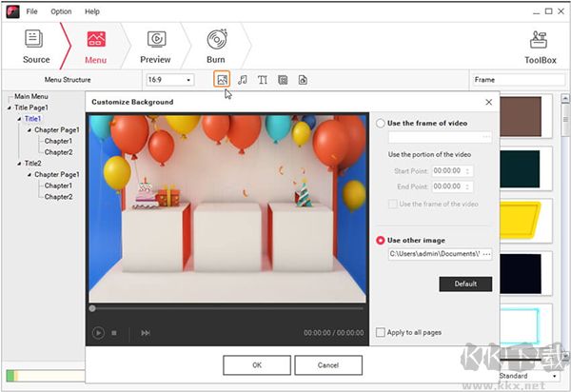Click the create chapter icon in toolbar
571x392 pixels.
[x=303, y=80]
